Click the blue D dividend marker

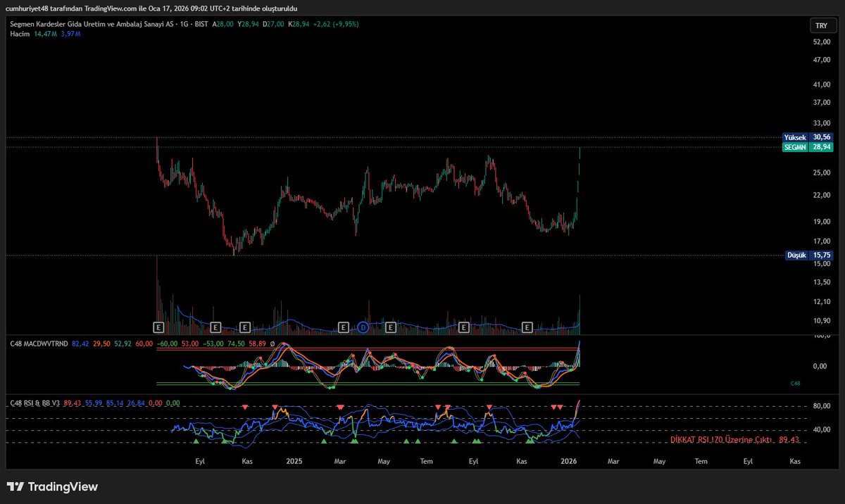[363, 327]
